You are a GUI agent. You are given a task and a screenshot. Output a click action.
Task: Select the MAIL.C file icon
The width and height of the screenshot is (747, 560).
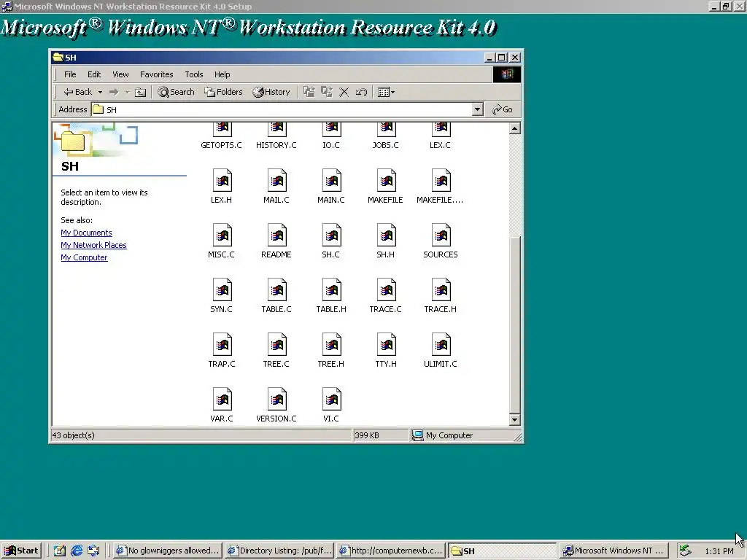[276, 187]
